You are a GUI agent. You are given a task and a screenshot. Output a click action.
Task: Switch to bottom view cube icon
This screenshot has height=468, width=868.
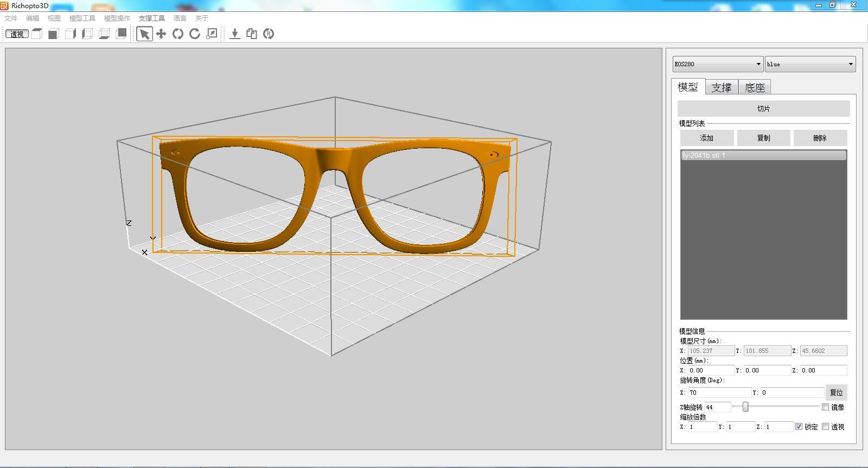point(104,34)
